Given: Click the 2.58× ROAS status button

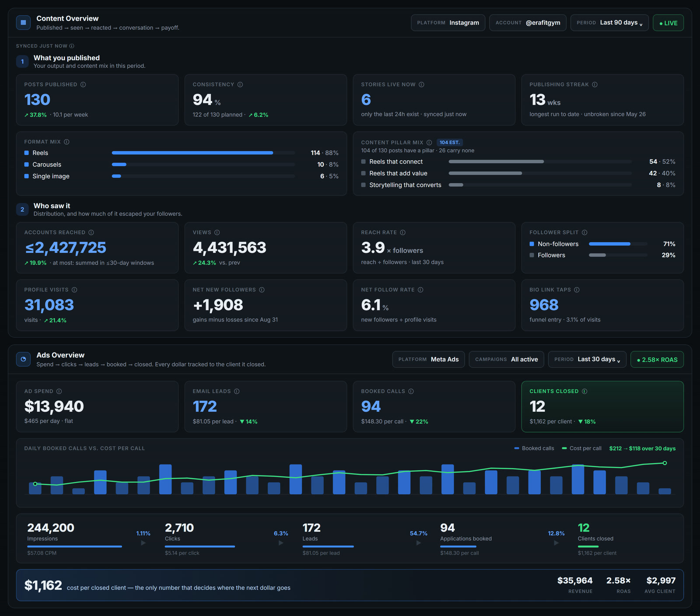Looking at the screenshot, I should (x=657, y=359).
